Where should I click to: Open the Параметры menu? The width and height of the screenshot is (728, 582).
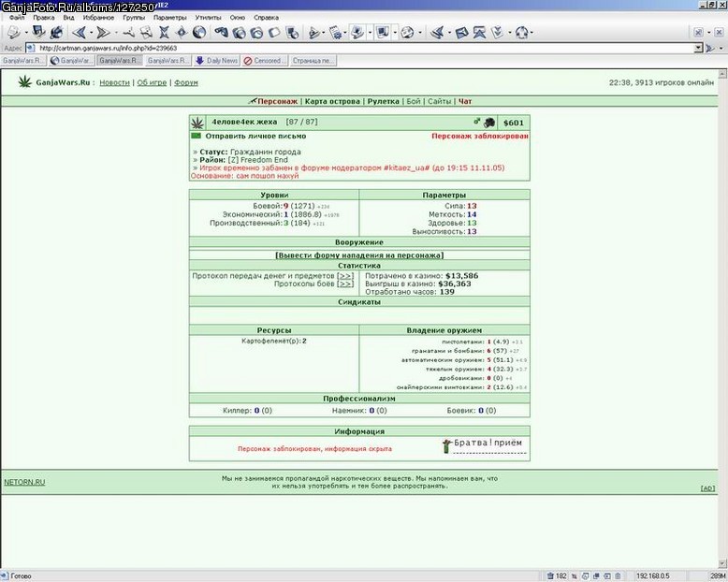[170, 18]
